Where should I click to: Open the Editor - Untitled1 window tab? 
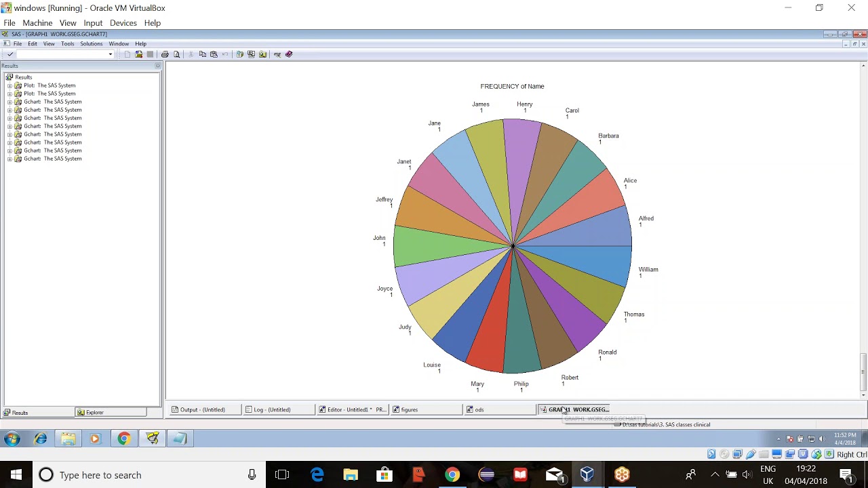353,409
